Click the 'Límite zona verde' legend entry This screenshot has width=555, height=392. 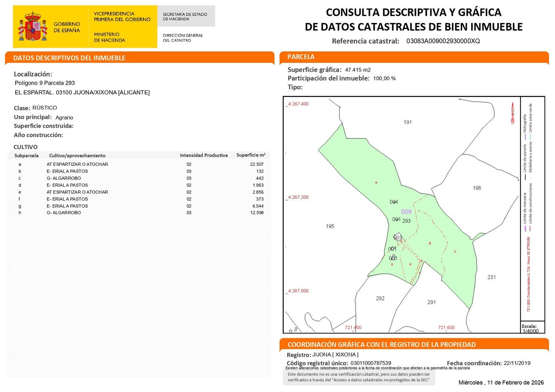coord(531,121)
